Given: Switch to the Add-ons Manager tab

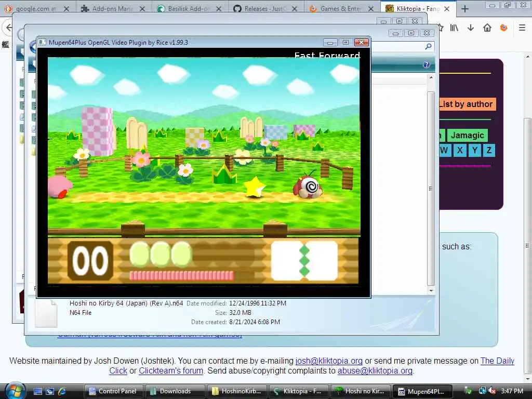Looking at the screenshot, I should point(113,9).
